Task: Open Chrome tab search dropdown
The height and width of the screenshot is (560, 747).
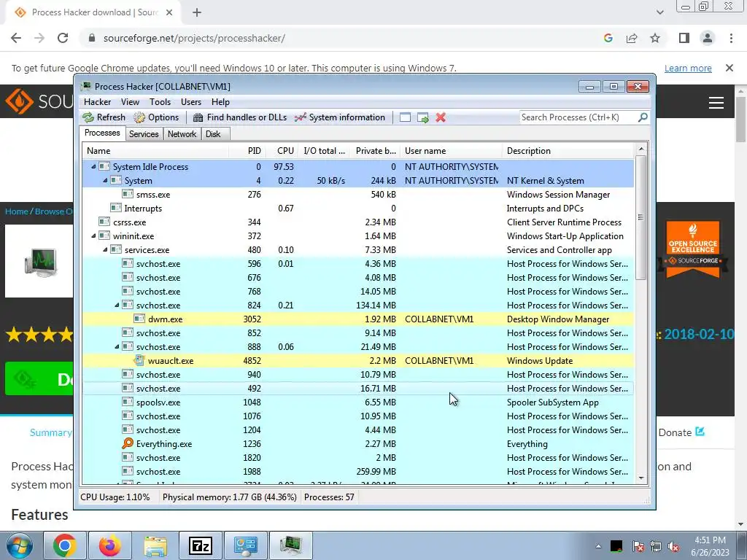Action: (659, 12)
